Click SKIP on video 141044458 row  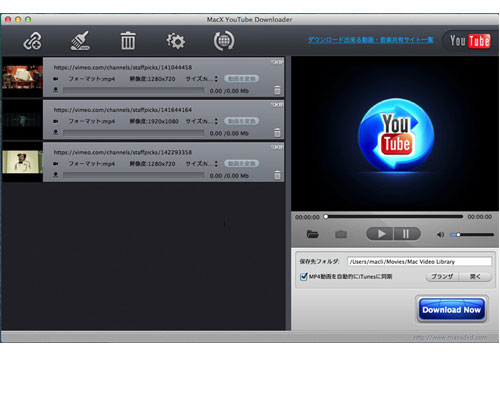[277, 62]
